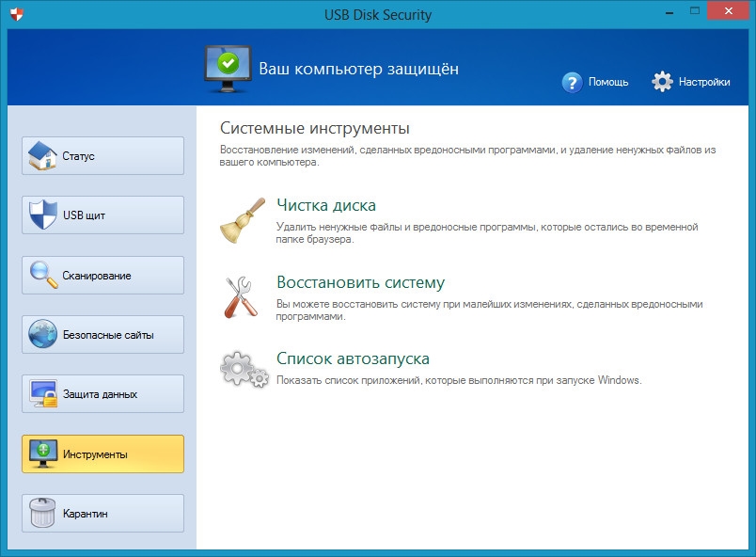Image resolution: width=756 pixels, height=557 pixels.
Task: Open the Чистка диска link
Action: pos(326,205)
